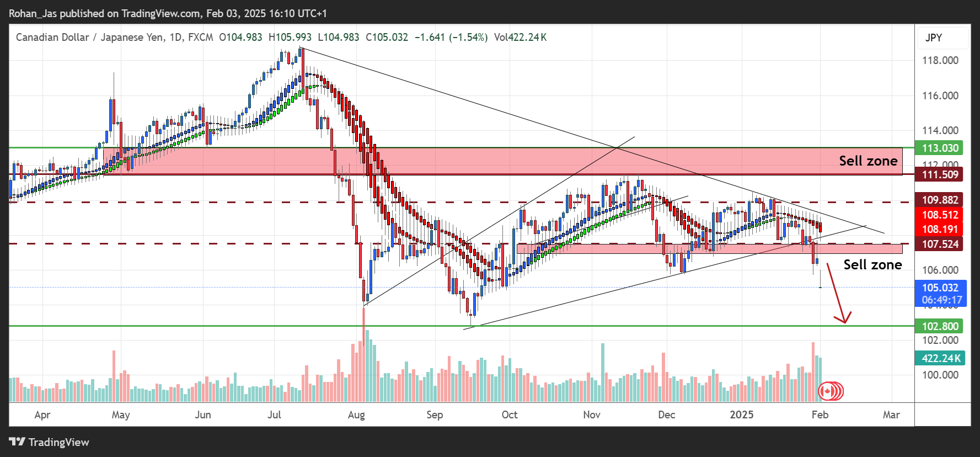Image resolution: width=980 pixels, height=457 pixels.
Task: Click the 111.509 price label
Action: [x=940, y=174]
